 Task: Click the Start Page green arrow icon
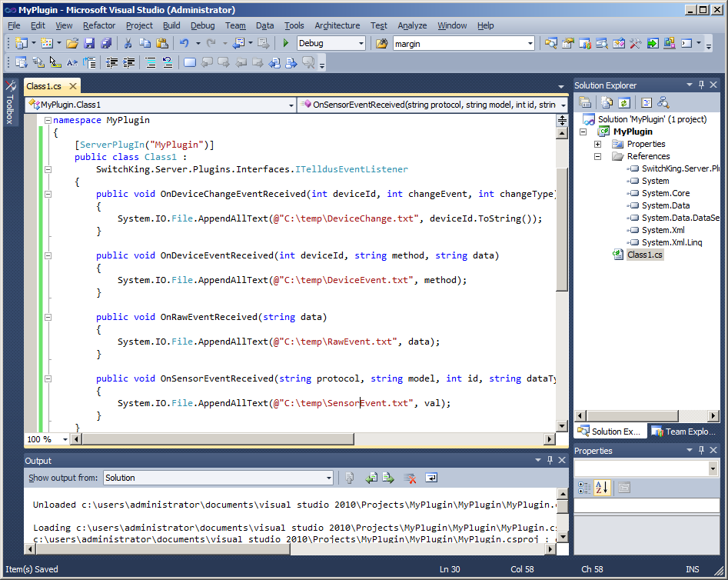point(653,43)
